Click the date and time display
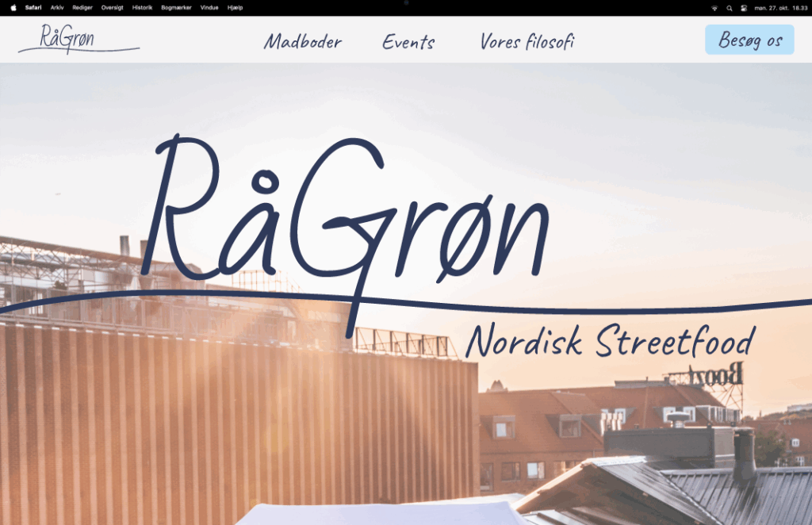Screen dimensions: 812x525 [781, 8]
